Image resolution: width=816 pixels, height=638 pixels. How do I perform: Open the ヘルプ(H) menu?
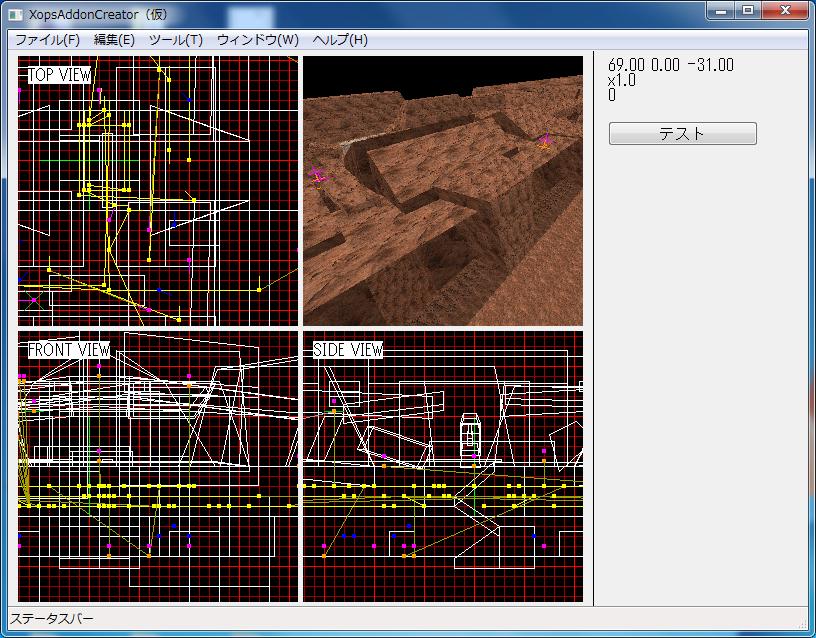coord(340,40)
